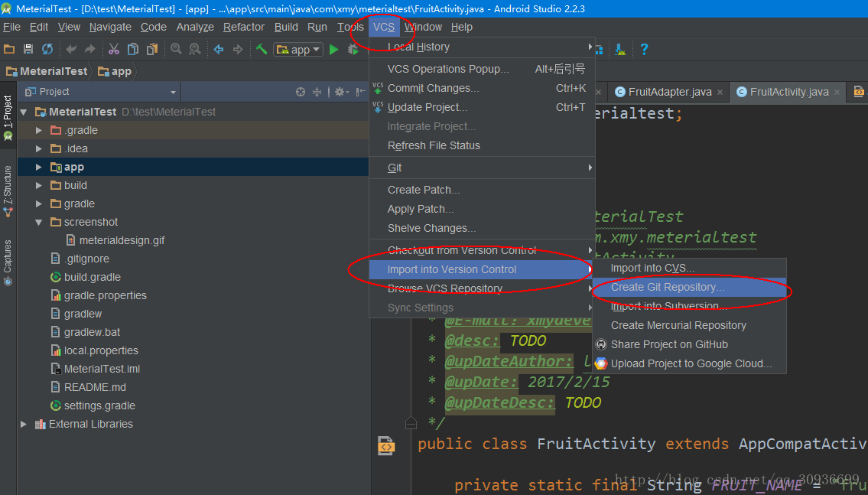The width and height of the screenshot is (868, 495).
Task: Click the green Make Project hammer
Action: point(262,49)
